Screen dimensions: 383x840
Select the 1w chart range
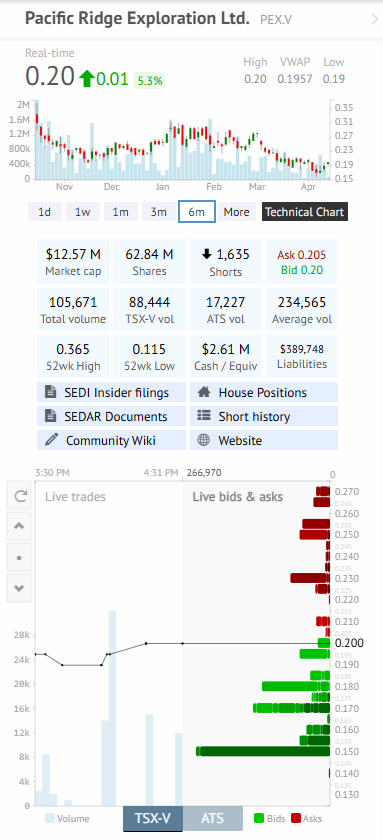tap(82, 212)
